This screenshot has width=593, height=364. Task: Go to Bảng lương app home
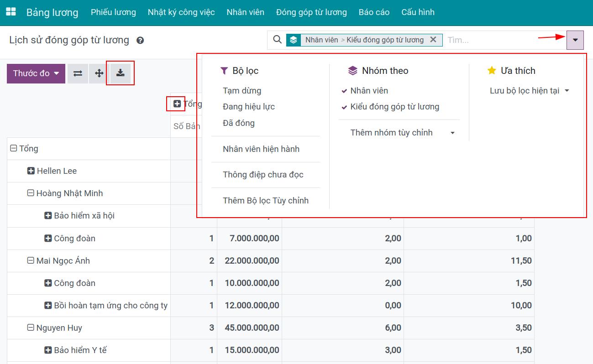(52, 12)
